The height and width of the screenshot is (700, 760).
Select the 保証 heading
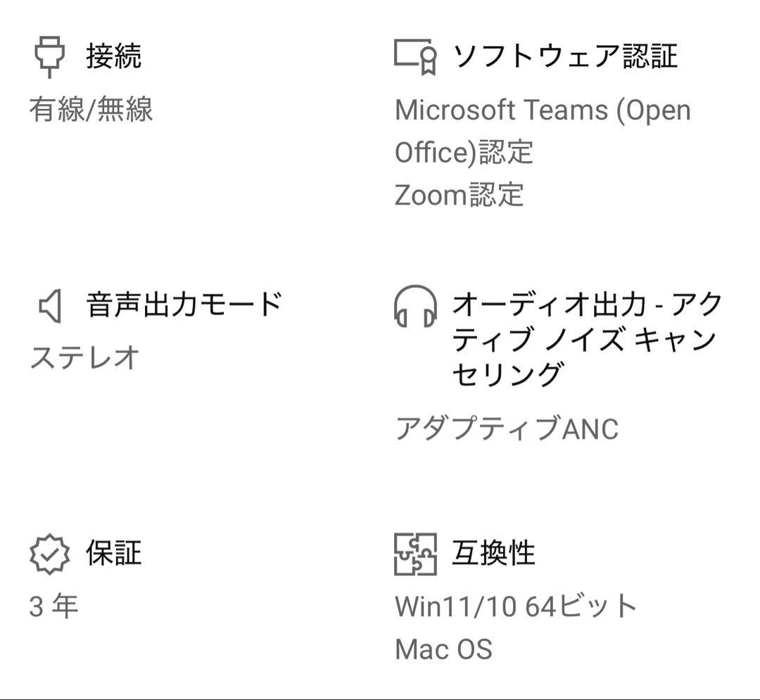tap(114, 553)
